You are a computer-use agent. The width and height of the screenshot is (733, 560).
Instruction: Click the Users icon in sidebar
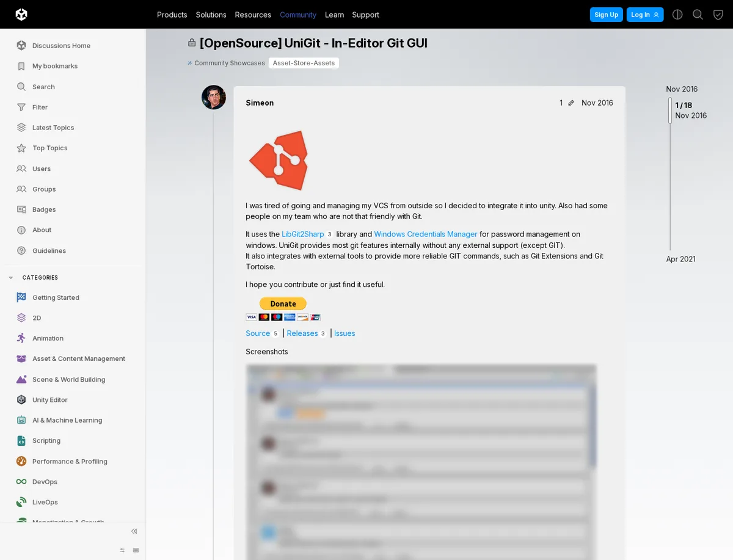point(21,169)
